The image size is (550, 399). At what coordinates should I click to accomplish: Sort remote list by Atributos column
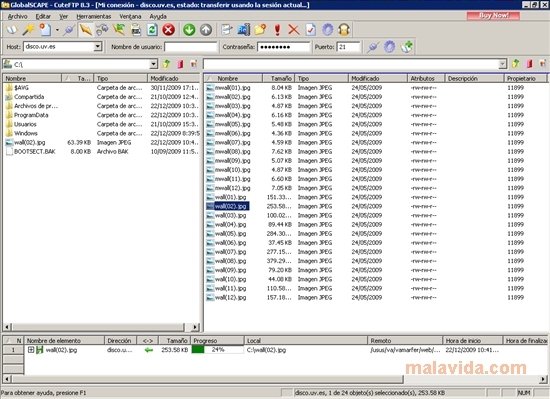(x=426, y=78)
